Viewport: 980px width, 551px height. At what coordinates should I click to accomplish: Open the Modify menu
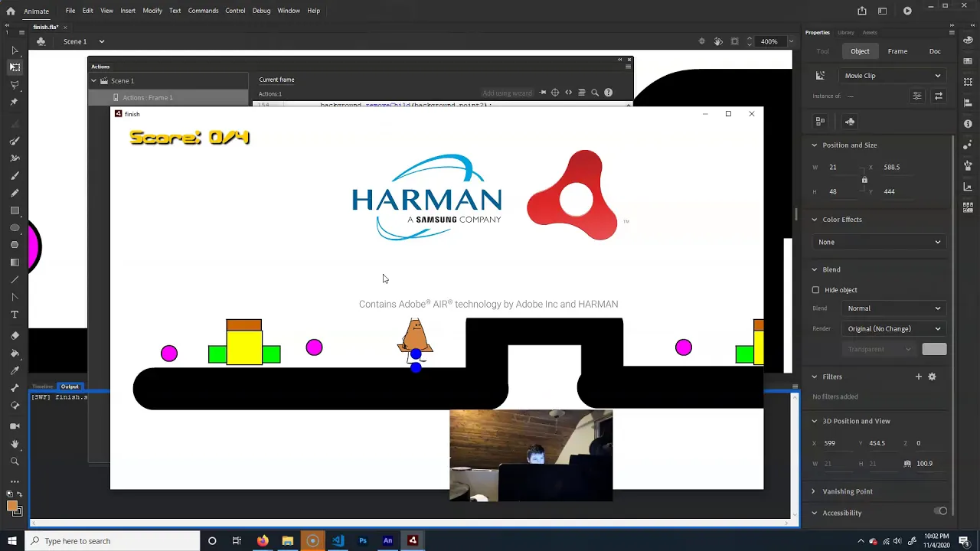tap(152, 11)
